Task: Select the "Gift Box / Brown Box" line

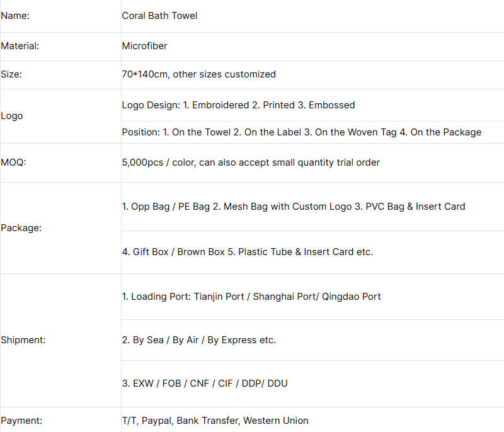Action: click(247, 252)
